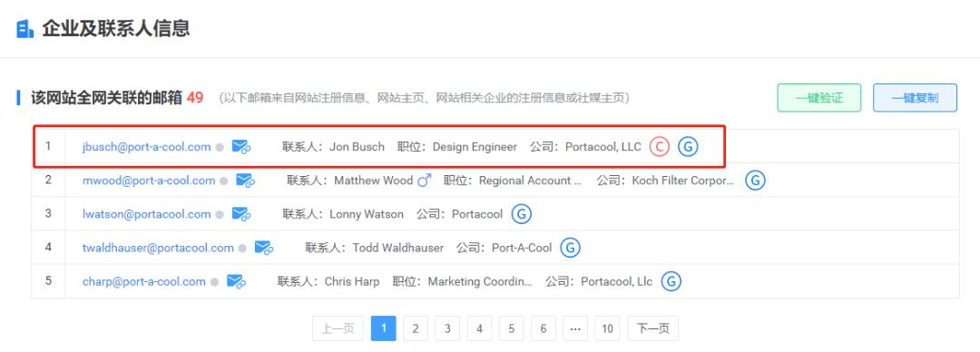
Task: Click contact name Matthew Wood
Action: 373,181
